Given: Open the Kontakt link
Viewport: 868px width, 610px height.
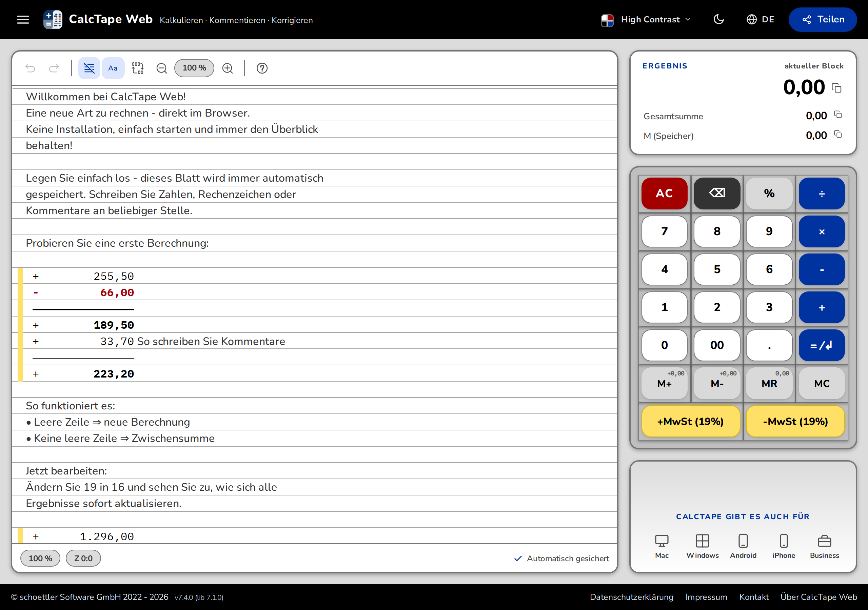Looking at the screenshot, I should 754,597.
